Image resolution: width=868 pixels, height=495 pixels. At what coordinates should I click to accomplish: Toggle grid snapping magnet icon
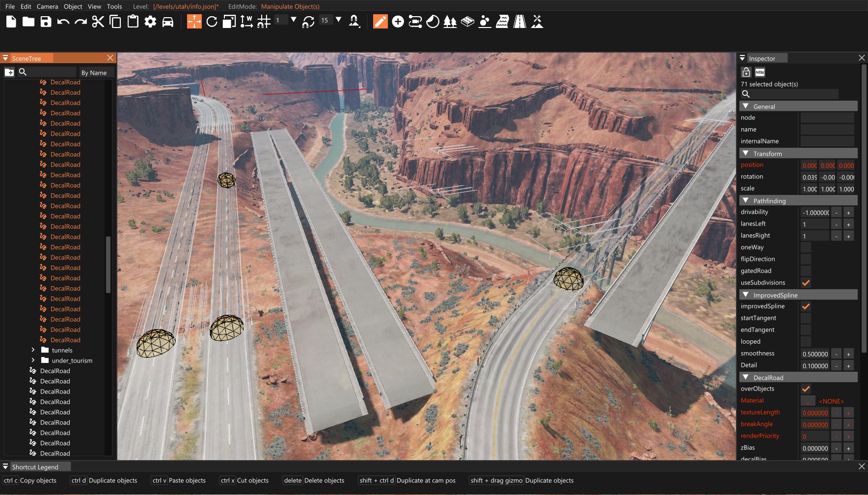[264, 22]
